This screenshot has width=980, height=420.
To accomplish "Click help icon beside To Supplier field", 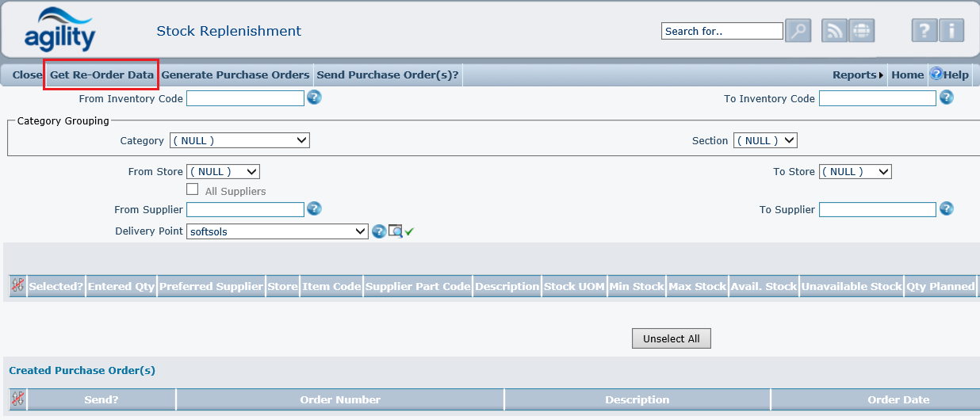I will 946,208.
